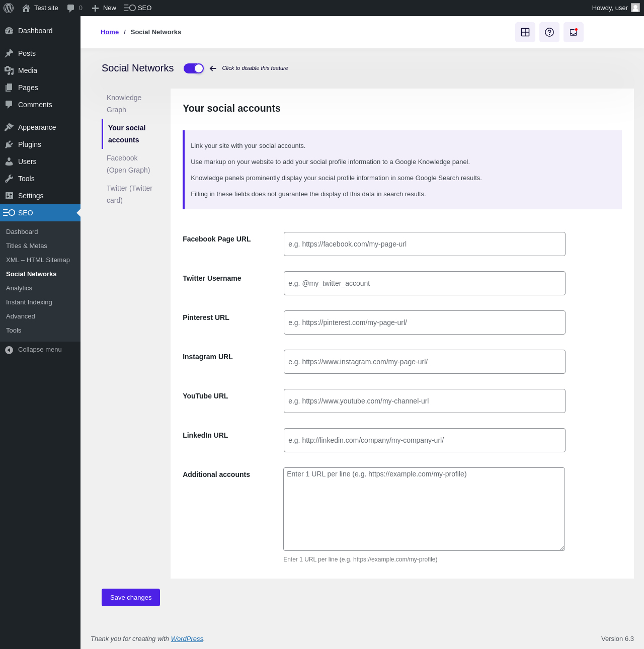644x649 pixels.
Task: Click into the Additional accounts textarea
Action: tap(424, 509)
